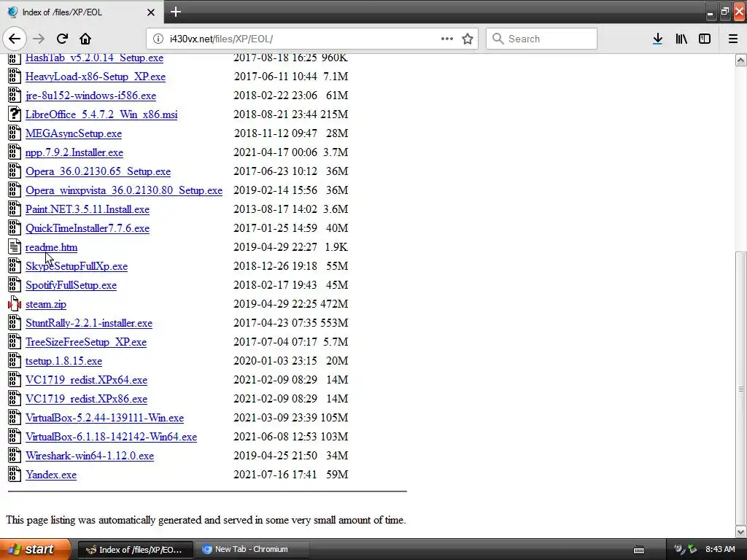Download steam.zip archive
This screenshot has width=747, height=560.
tap(46, 304)
